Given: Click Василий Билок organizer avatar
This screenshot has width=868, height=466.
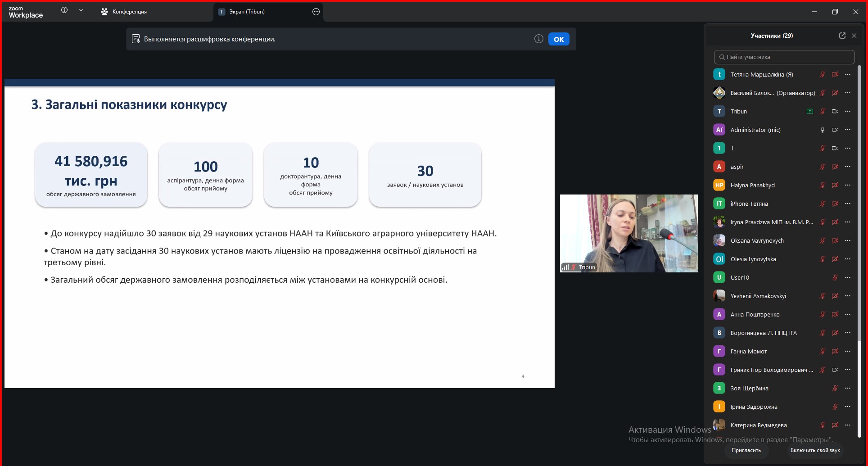Looking at the screenshot, I should pos(719,93).
